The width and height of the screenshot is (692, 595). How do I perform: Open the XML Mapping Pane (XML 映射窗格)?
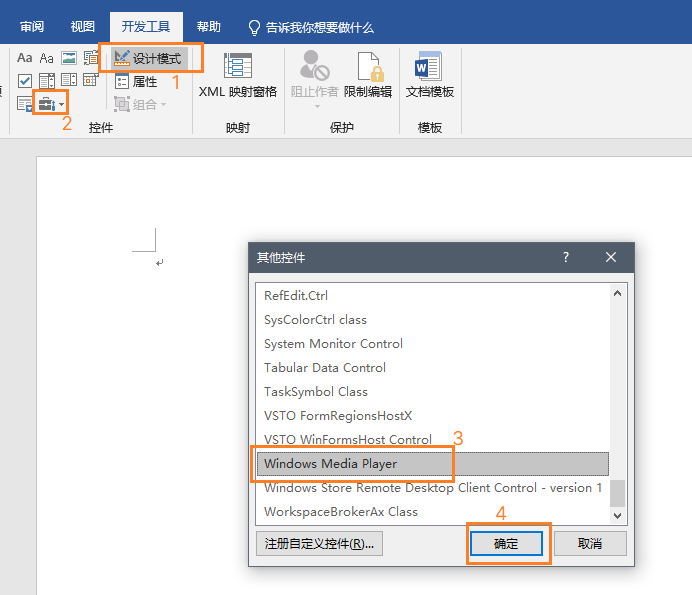pos(238,75)
